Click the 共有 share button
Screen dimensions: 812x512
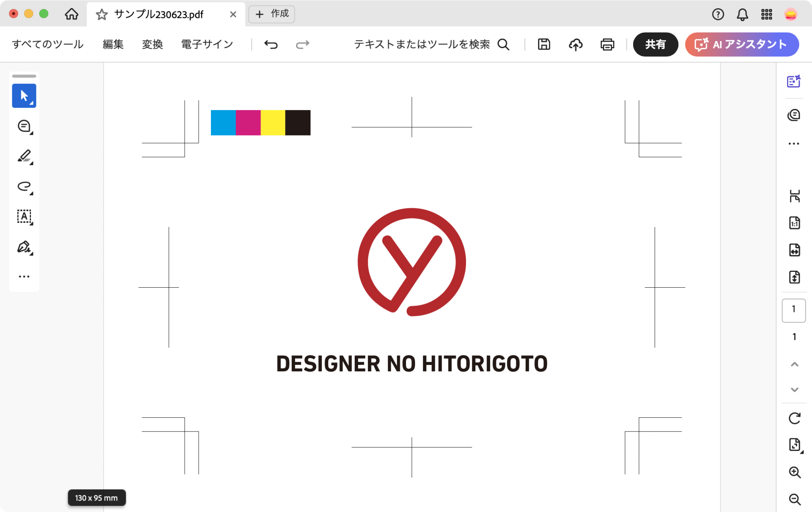[x=655, y=44]
